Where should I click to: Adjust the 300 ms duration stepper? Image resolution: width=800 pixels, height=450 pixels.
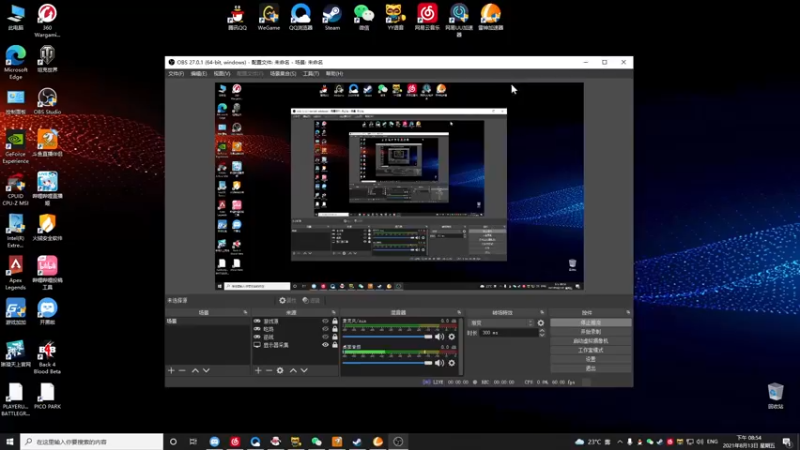click(x=542, y=333)
